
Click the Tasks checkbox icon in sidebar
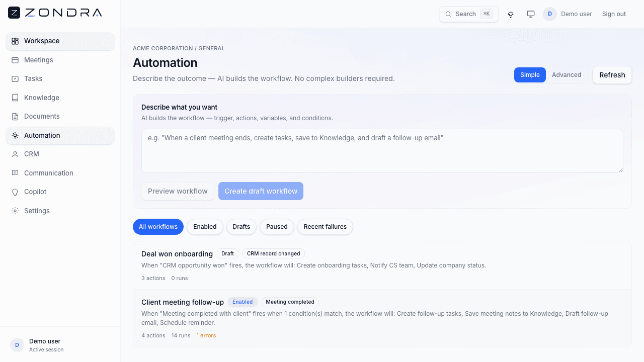coord(15,79)
